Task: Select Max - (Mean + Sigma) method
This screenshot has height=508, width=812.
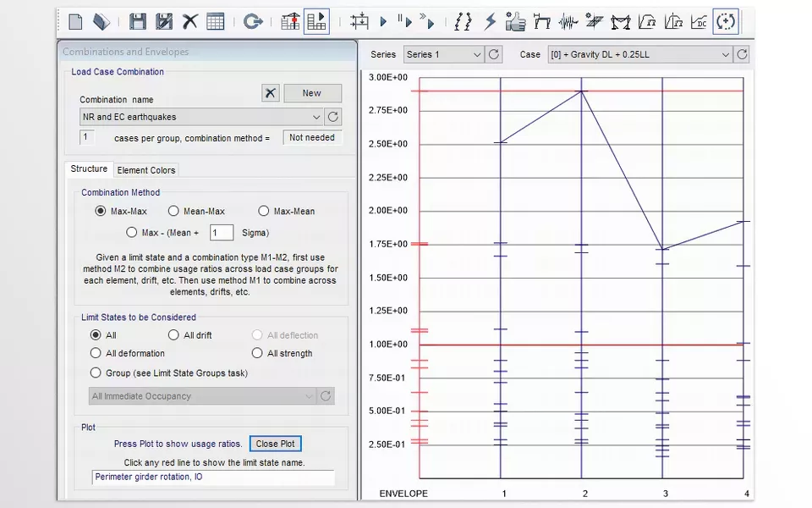Action: coord(132,233)
